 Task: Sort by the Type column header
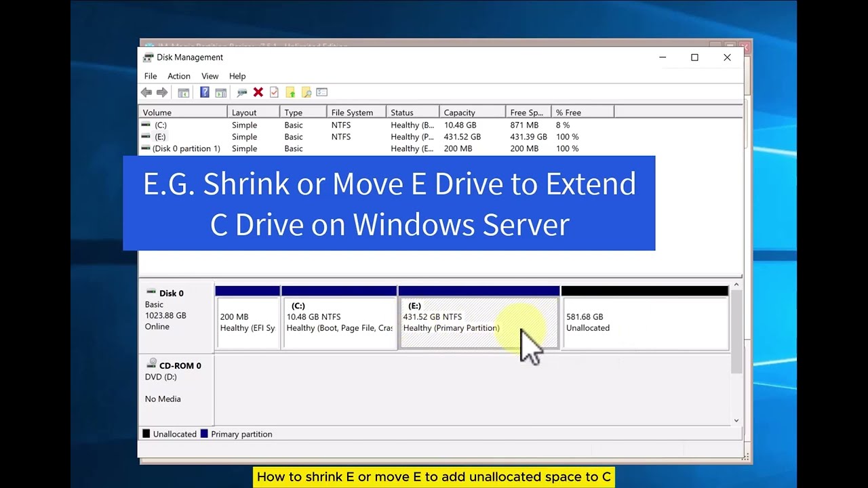(x=303, y=113)
